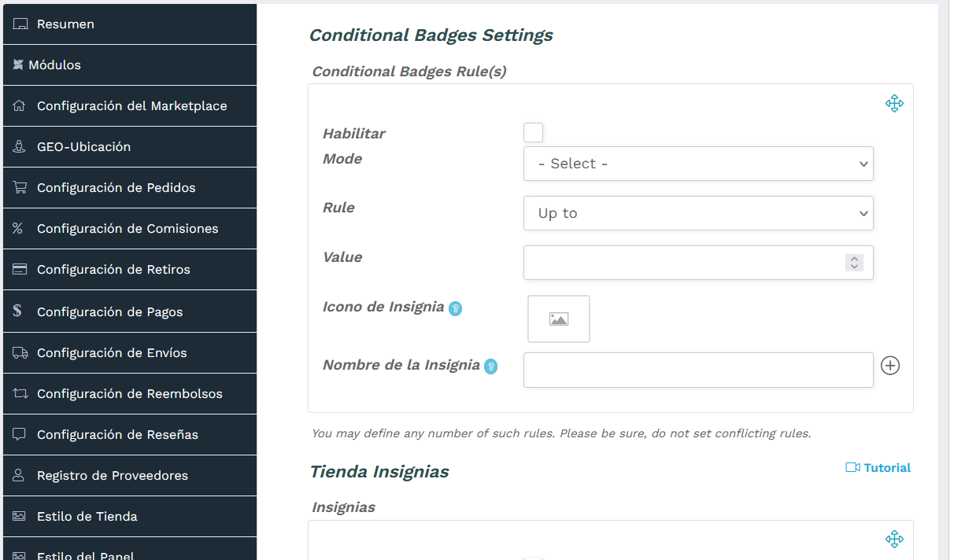Open the Mode select dropdown
The height and width of the screenshot is (560, 954).
pyautogui.click(x=698, y=164)
